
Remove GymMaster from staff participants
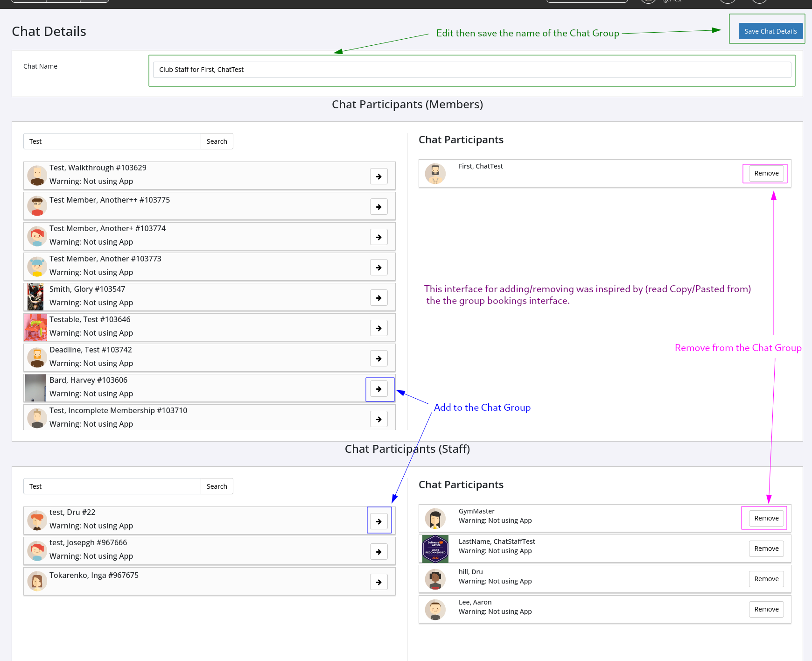pyautogui.click(x=766, y=518)
